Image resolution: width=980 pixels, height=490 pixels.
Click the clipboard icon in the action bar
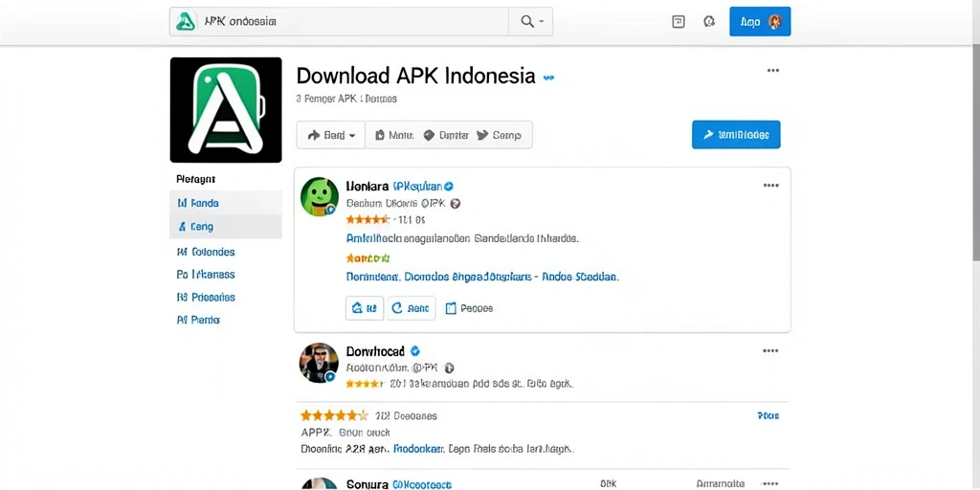(379, 135)
